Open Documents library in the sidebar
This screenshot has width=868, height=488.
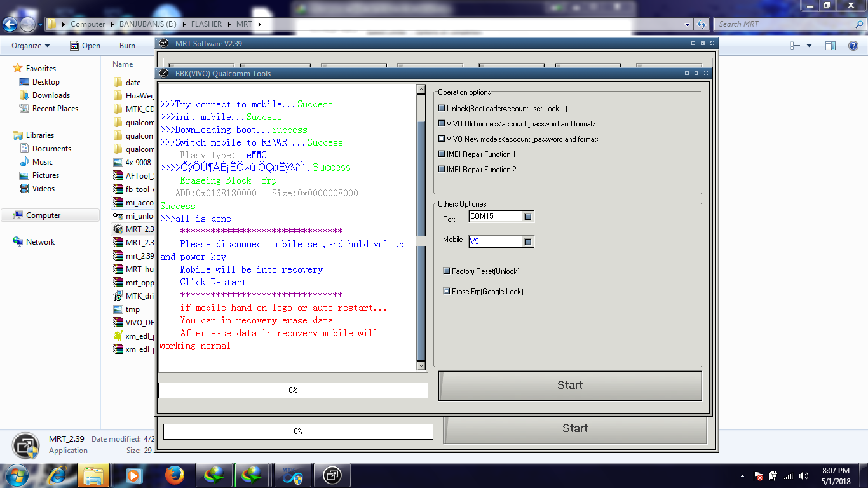pos(51,149)
